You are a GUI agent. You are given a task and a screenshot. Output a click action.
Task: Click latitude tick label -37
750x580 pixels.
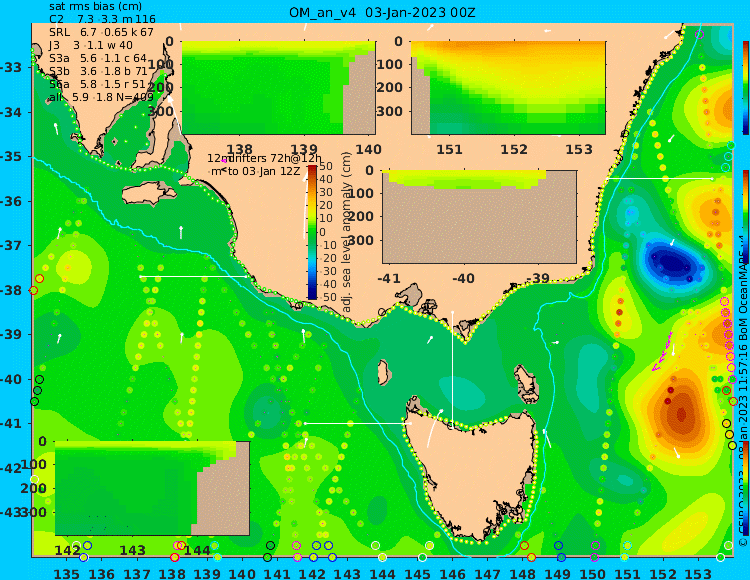[x=11, y=245]
